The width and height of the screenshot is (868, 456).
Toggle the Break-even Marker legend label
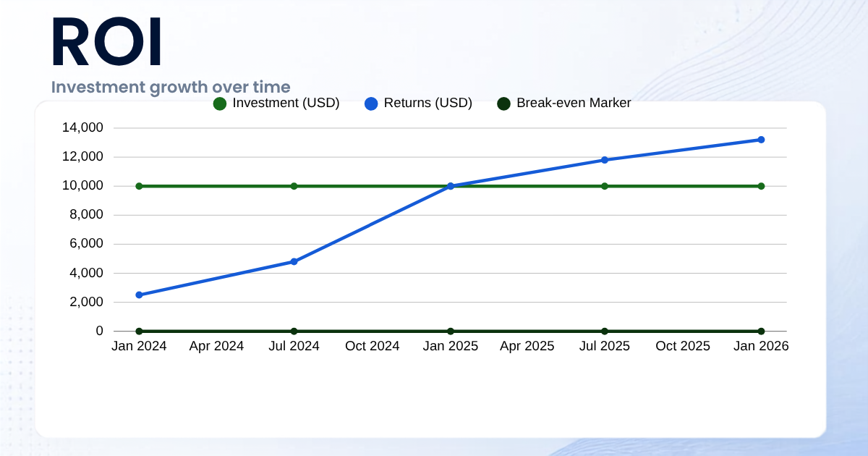[x=574, y=103]
